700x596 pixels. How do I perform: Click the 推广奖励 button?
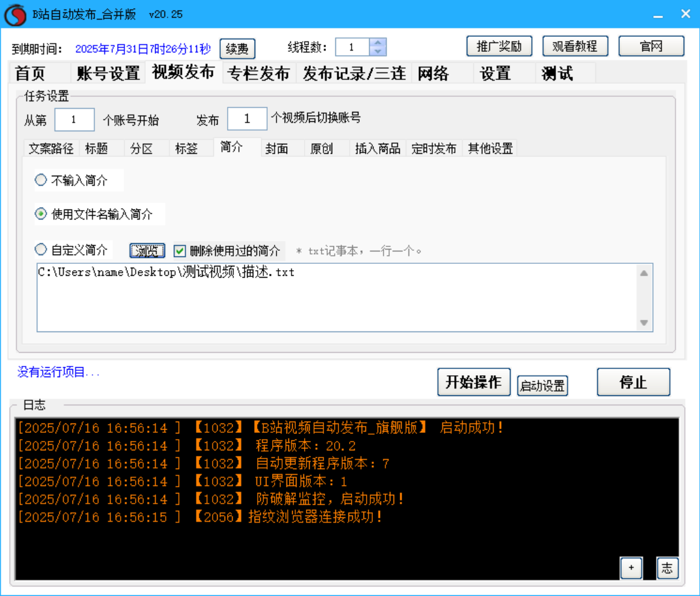(499, 46)
